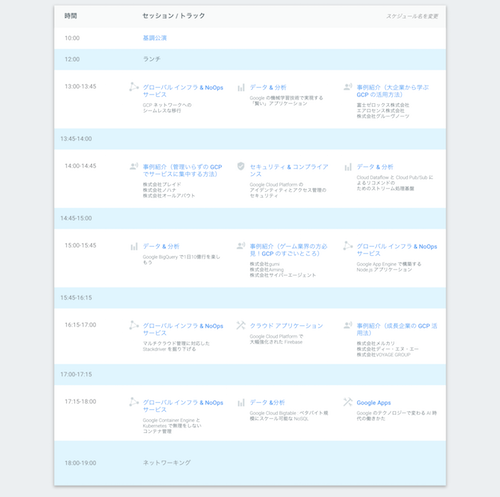Select the 17:00-17:15 break row time
The height and width of the screenshot is (497, 500).
pos(76,374)
